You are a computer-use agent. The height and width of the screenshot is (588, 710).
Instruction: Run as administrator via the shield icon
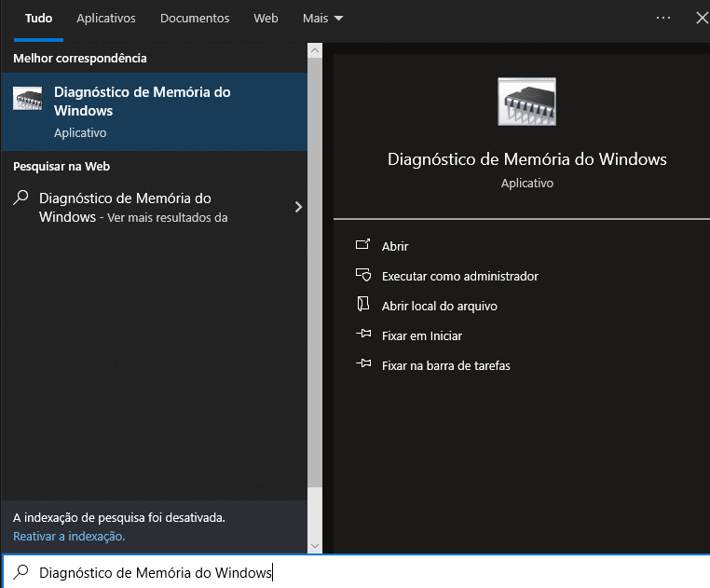pos(363,276)
